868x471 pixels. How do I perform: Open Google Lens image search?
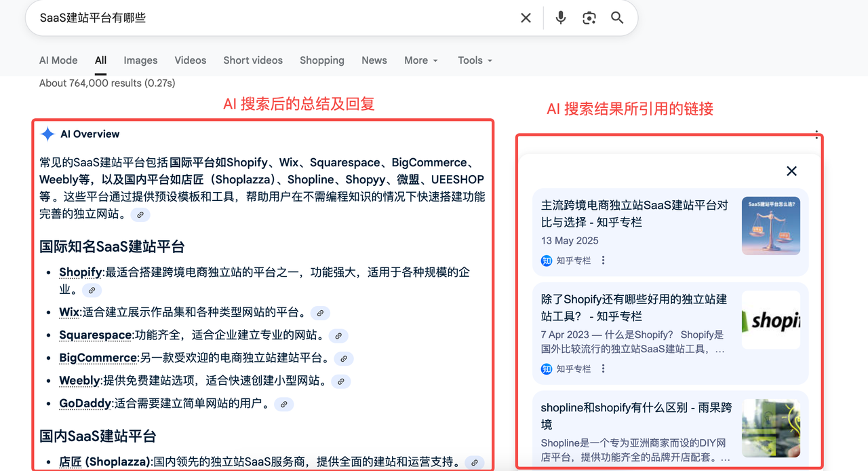click(589, 18)
